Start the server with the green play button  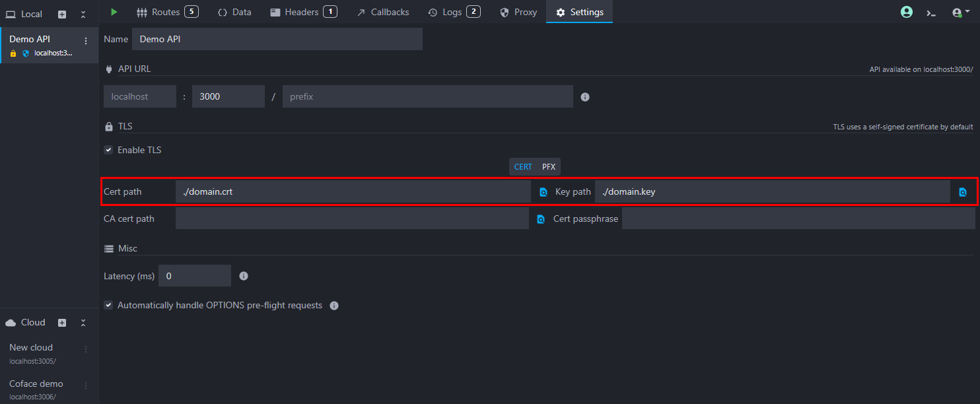(x=114, y=12)
